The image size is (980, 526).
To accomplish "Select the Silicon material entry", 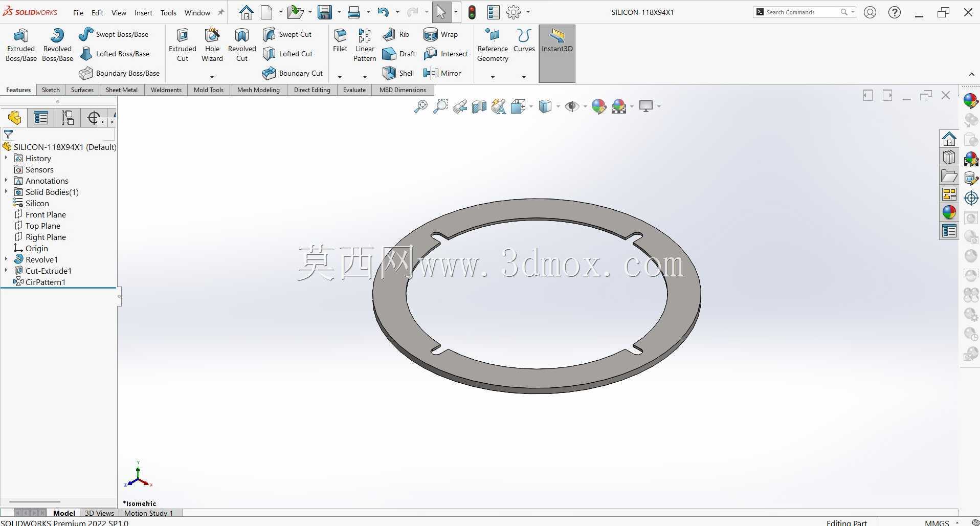I will tap(37, 203).
